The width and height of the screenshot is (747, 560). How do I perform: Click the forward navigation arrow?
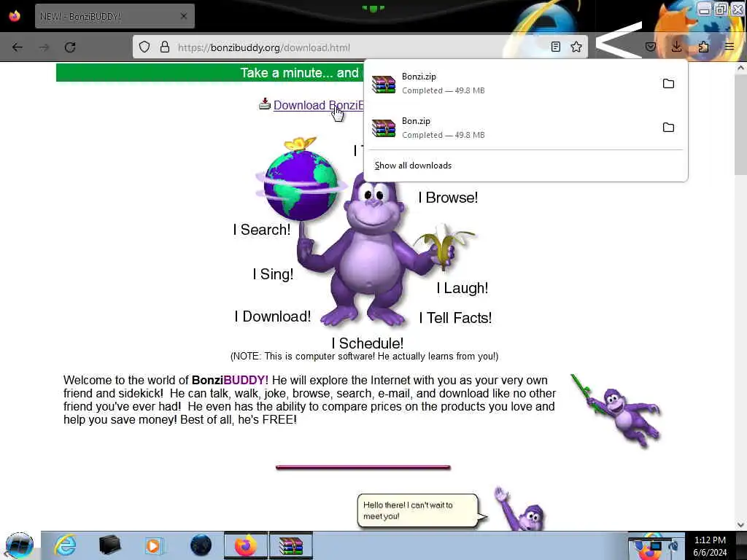pos(44,47)
